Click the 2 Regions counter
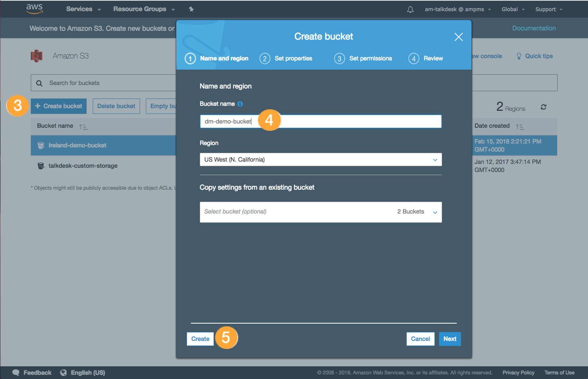 [x=511, y=107]
